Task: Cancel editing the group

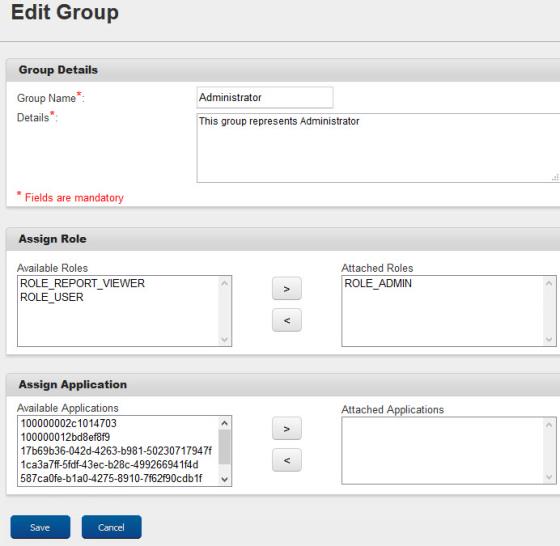Action: (x=111, y=527)
